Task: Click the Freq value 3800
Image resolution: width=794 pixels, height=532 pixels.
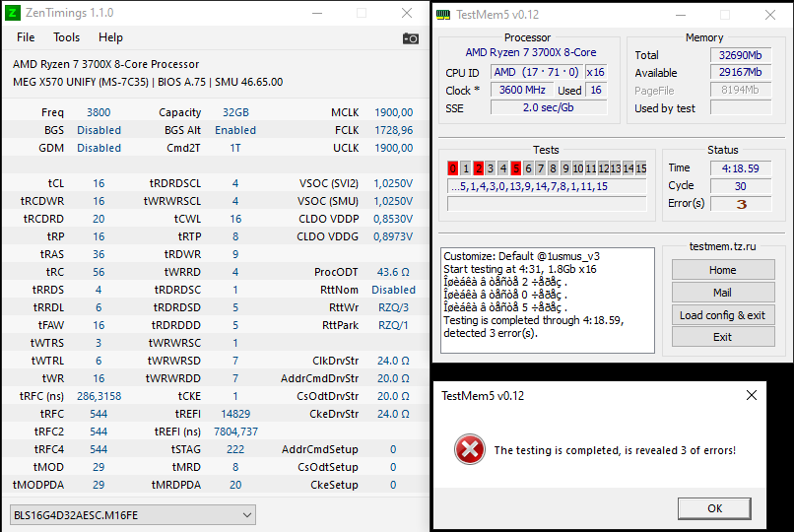Action: pyautogui.click(x=99, y=112)
